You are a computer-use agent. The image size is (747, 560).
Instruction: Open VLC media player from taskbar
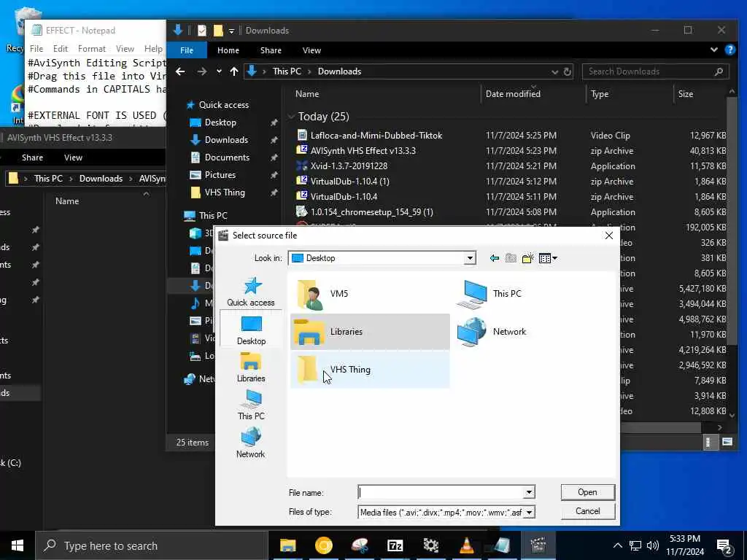click(x=466, y=545)
